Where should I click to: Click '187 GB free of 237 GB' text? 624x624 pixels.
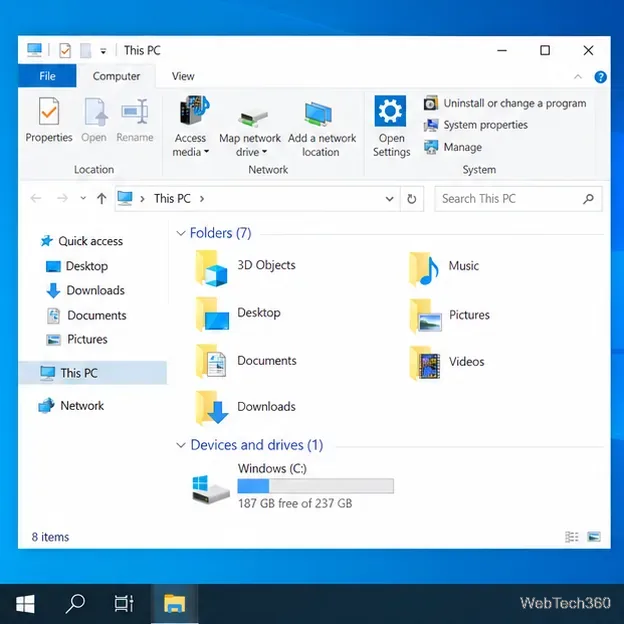(295, 503)
